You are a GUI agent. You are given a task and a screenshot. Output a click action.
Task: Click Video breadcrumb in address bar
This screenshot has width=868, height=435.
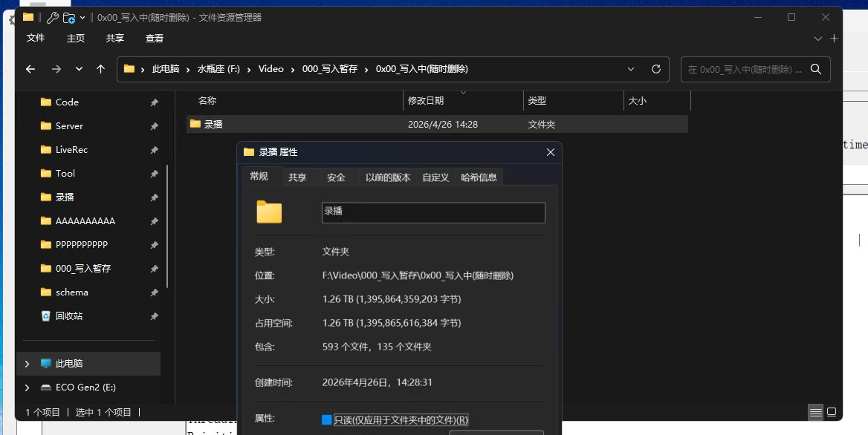coord(271,69)
